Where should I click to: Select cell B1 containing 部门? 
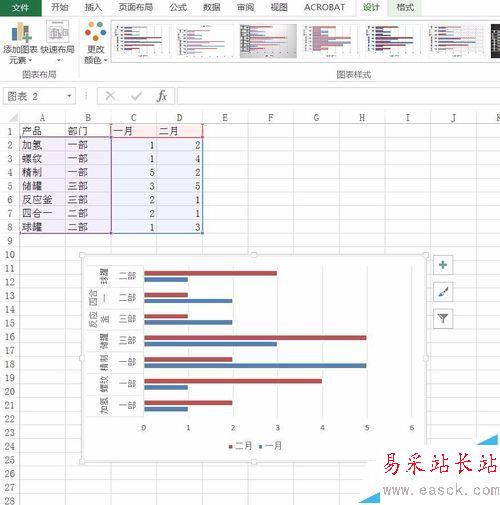pos(88,131)
